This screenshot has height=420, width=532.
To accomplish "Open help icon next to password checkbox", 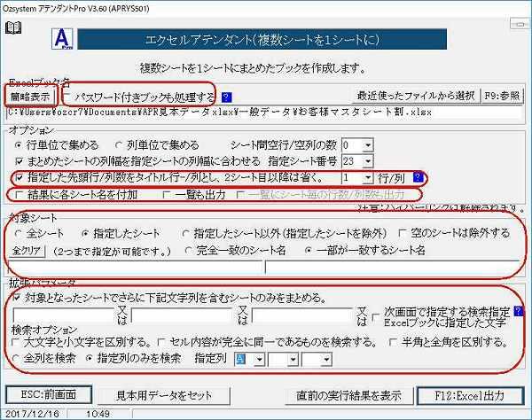I will point(226,97).
